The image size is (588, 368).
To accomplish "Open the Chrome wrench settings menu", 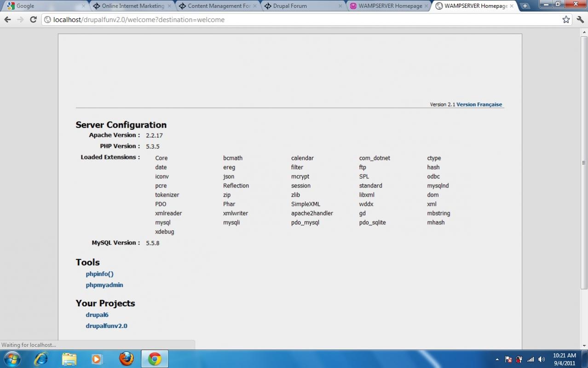I will 580,19.
